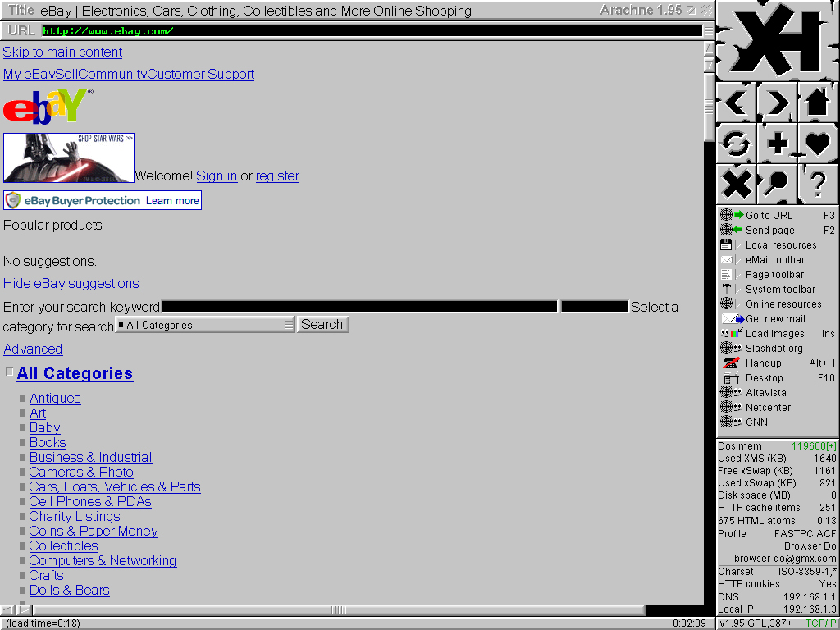Open the Art category
Screen dimensions: 840x630
tap(38, 413)
